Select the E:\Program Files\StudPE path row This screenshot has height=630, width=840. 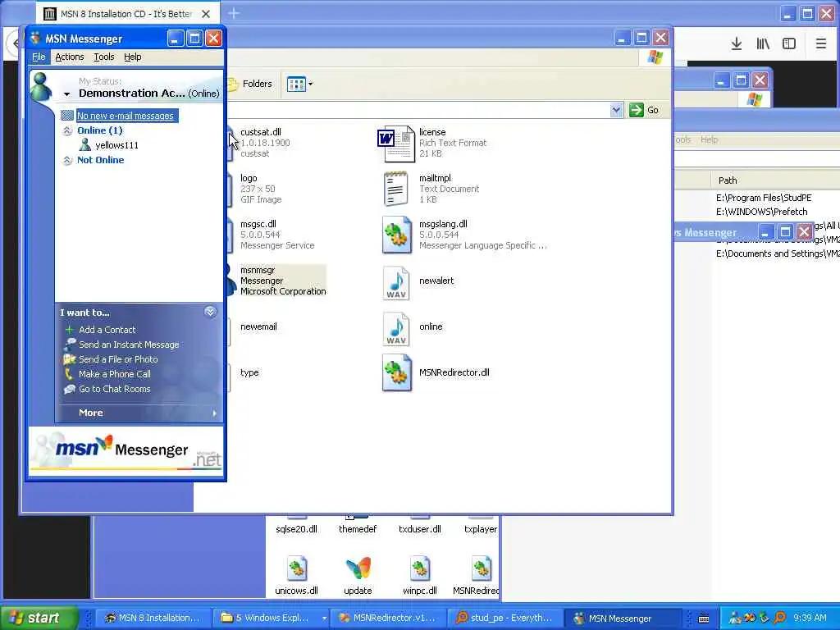click(x=764, y=198)
